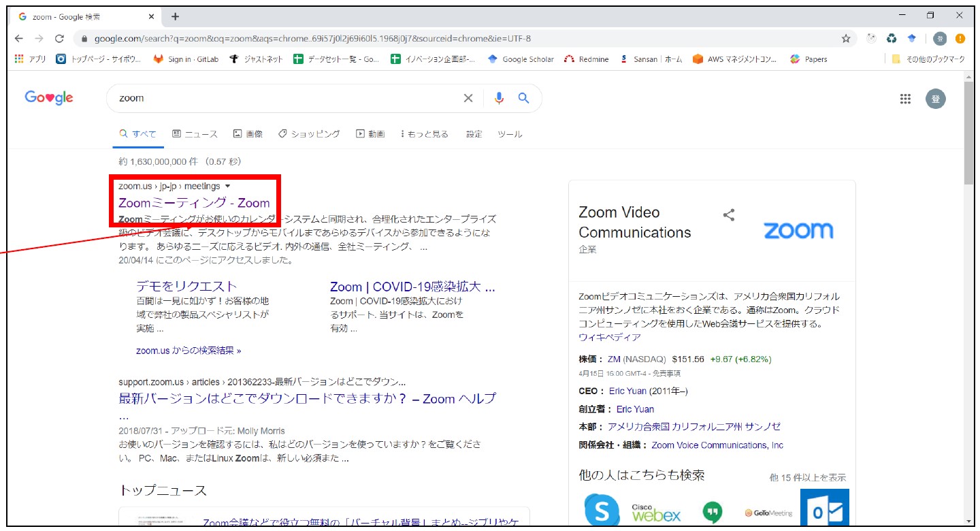Open Google Scholar bookmark
This screenshot has width=980, height=531.
coord(521,59)
